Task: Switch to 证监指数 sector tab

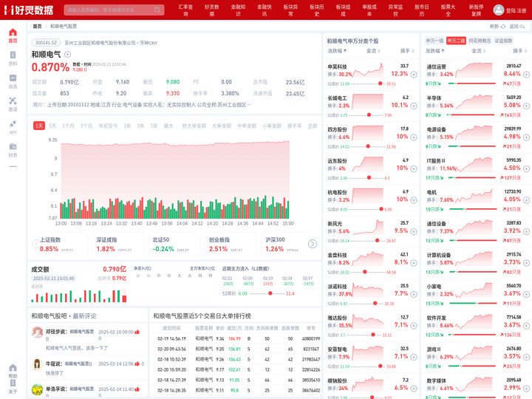Action: 503,41
